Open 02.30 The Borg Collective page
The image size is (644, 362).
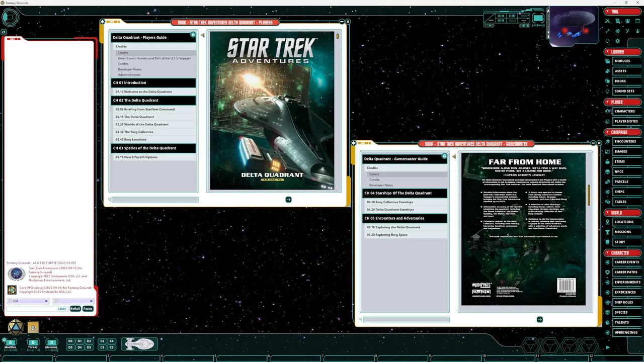pos(153,132)
